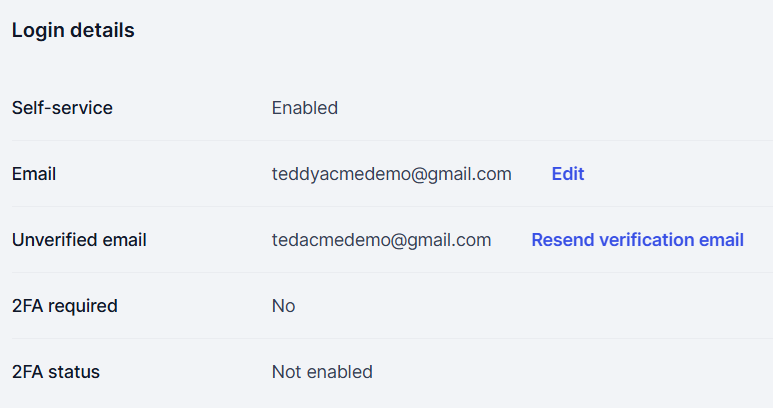
Task: Click the Unverified email label
Action: [x=79, y=240]
